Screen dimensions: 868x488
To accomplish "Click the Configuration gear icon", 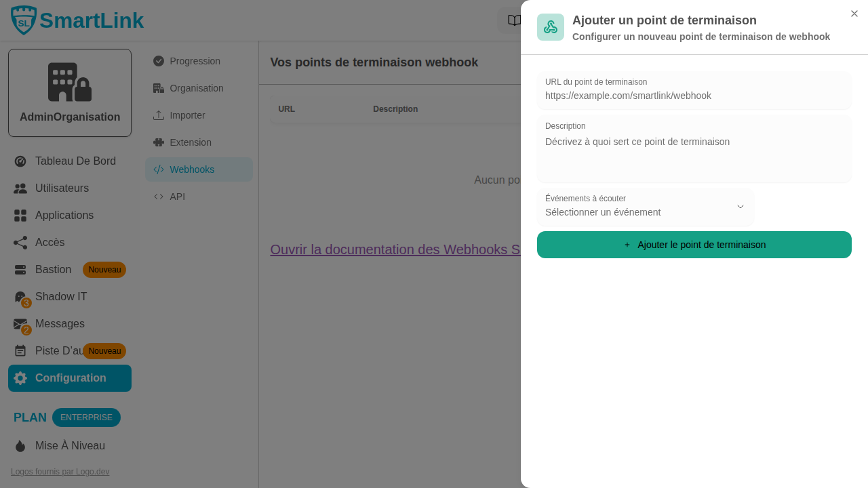I will pos(20,378).
